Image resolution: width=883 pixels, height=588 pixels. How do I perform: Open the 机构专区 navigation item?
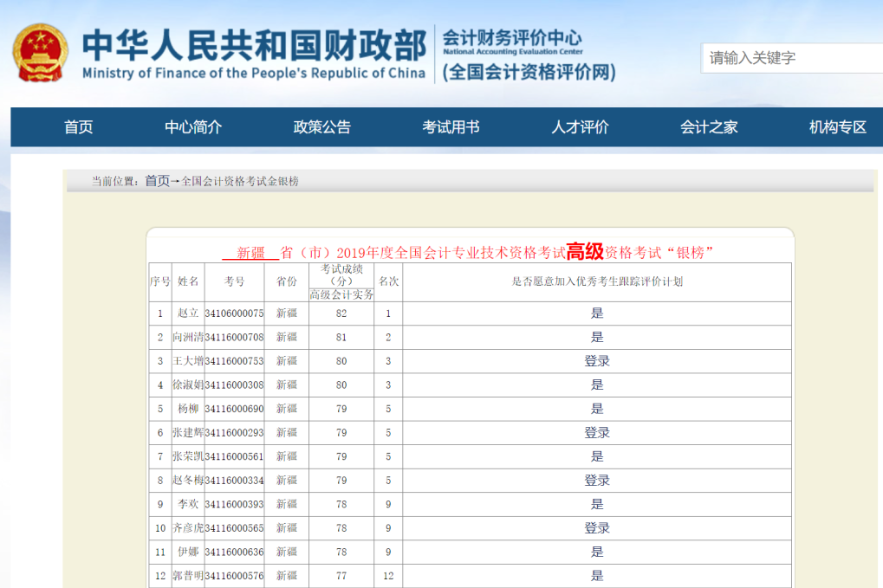(837, 127)
